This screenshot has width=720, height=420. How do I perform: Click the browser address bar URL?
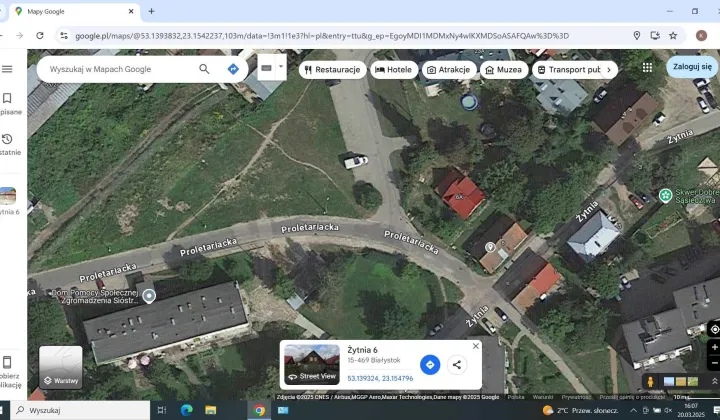pyautogui.click(x=322, y=36)
